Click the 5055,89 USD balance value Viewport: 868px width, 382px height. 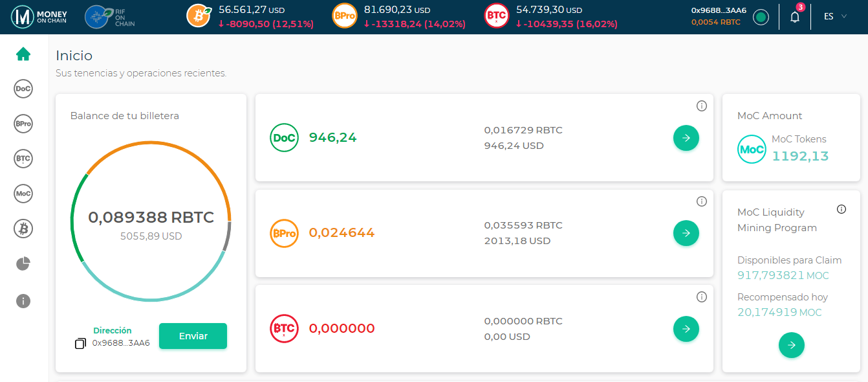(x=151, y=236)
